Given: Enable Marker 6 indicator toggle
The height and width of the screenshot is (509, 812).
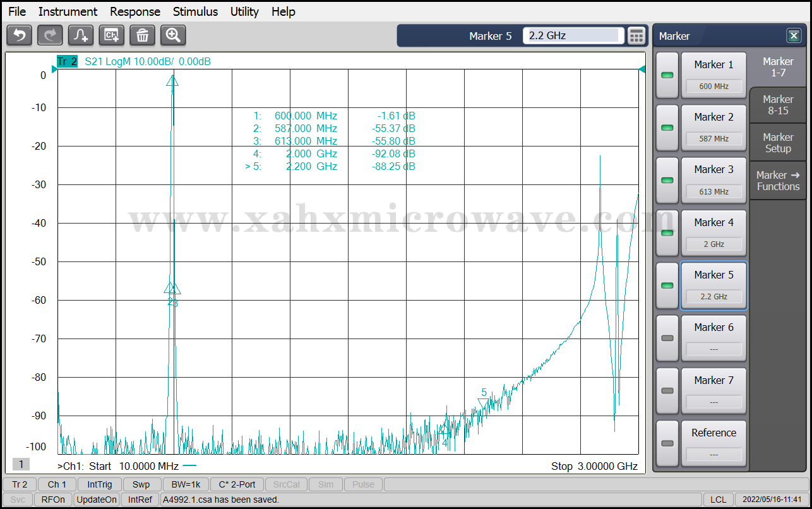Looking at the screenshot, I should [x=667, y=338].
